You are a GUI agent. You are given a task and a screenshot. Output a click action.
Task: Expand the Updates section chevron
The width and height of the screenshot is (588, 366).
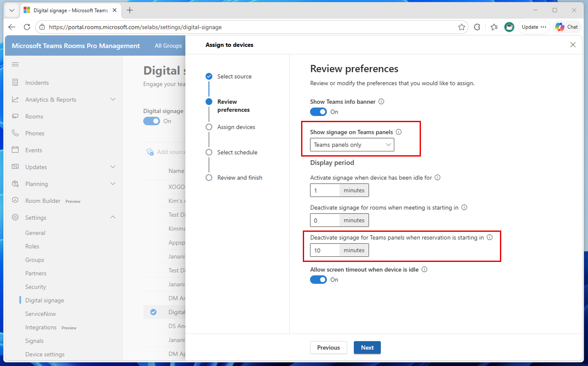(113, 167)
